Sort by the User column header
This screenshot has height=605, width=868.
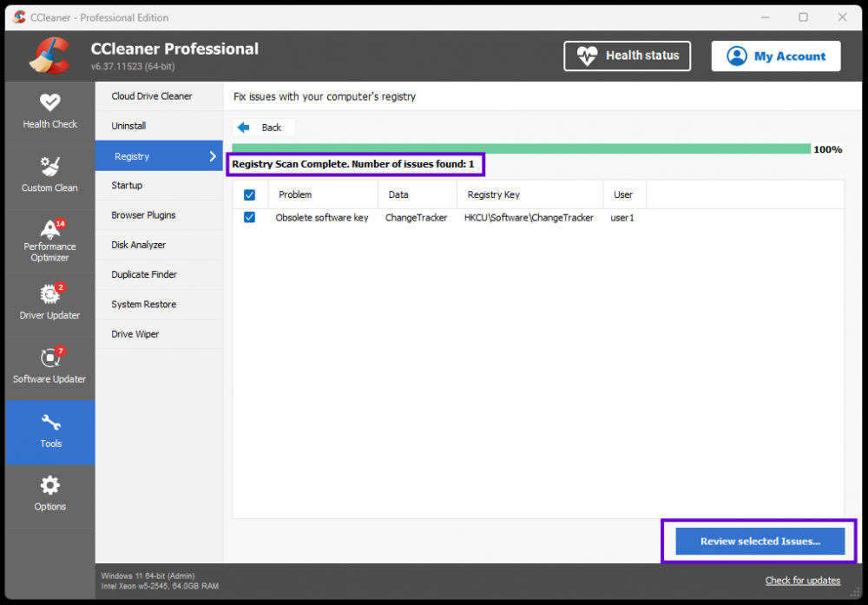click(x=624, y=194)
